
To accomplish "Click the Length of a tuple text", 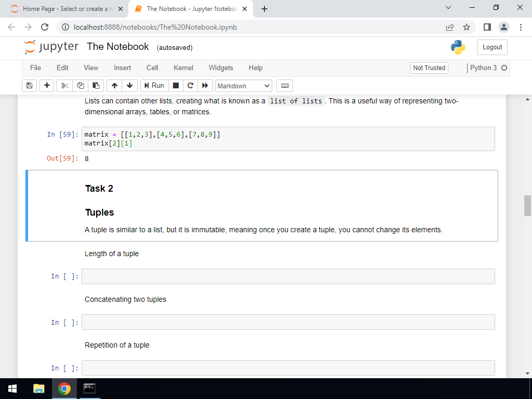I will click(x=112, y=254).
